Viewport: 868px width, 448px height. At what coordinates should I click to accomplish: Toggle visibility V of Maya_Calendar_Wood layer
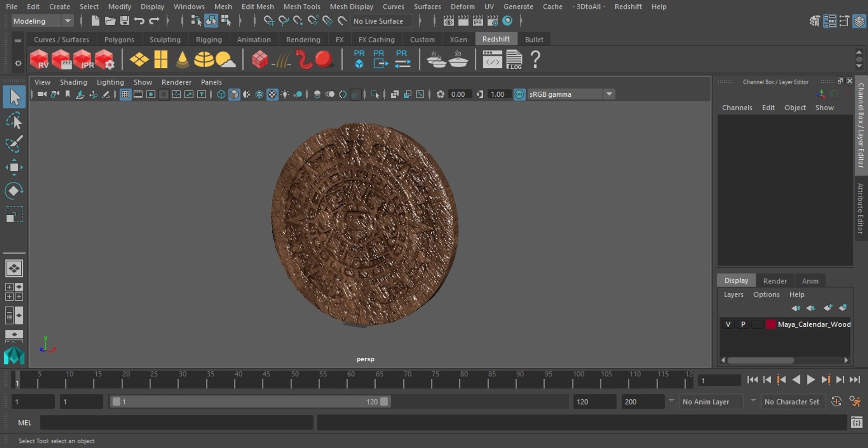coord(728,324)
